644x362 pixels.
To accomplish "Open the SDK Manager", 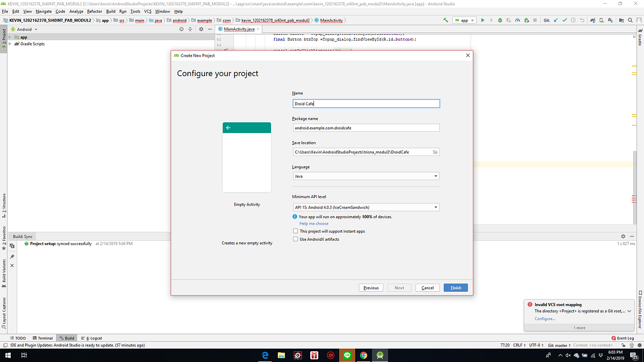I will tap(611, 20).
